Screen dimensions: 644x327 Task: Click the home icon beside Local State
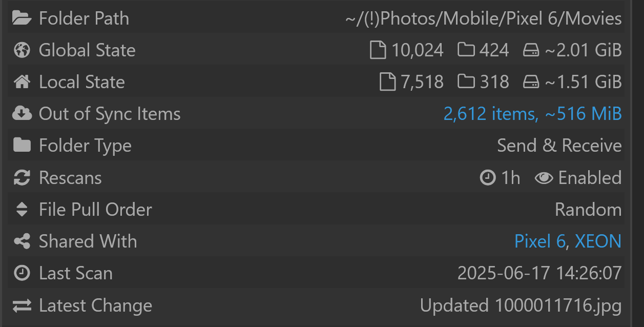click(x=22, y=82)
